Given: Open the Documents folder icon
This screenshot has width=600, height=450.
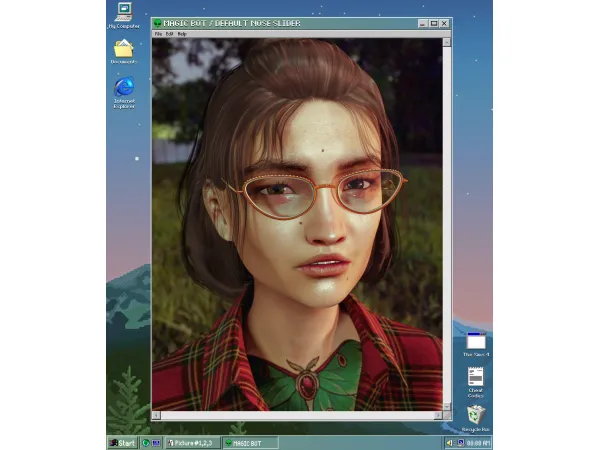Looking at the screenshot, I should (124, 49).
